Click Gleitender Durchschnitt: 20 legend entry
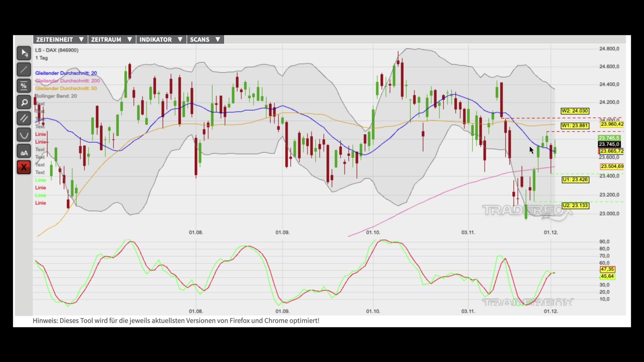The height and width of the screenshot is (362, 644). point(66,73)
